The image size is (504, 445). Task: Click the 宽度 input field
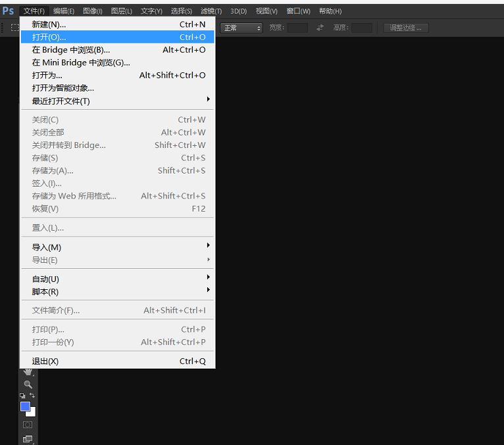297,28
